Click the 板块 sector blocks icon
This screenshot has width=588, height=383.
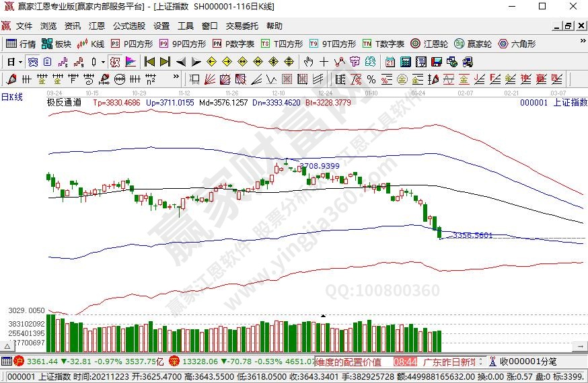[57, 44]
